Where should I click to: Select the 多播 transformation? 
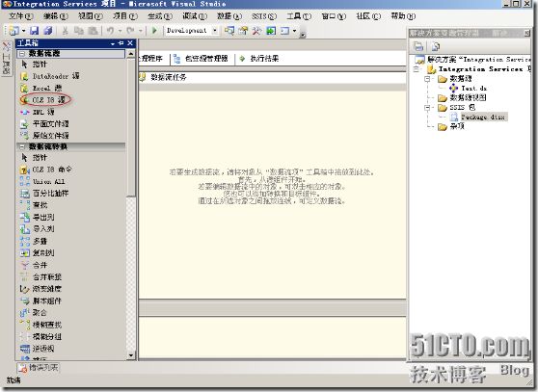click(x=34, y=241)
